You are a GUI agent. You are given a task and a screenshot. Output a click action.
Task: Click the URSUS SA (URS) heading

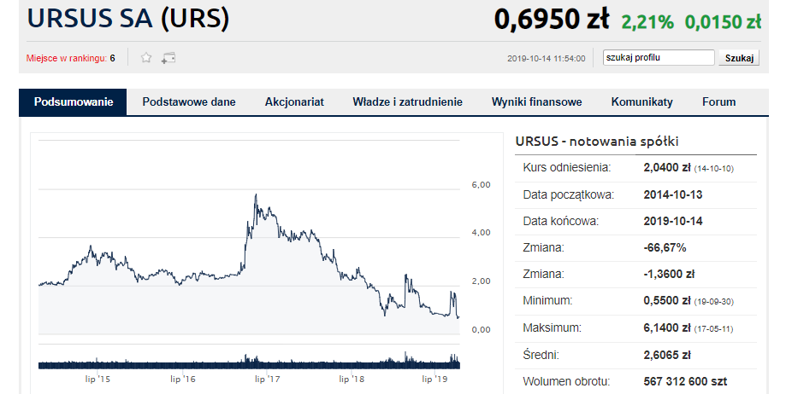point(128,19)
